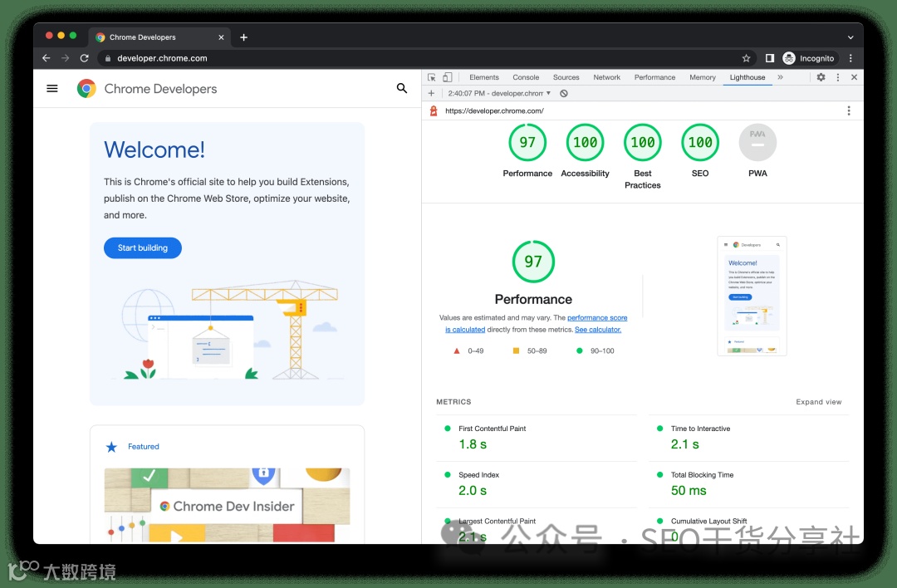Bookmark page with the star icon

point(746,58)
